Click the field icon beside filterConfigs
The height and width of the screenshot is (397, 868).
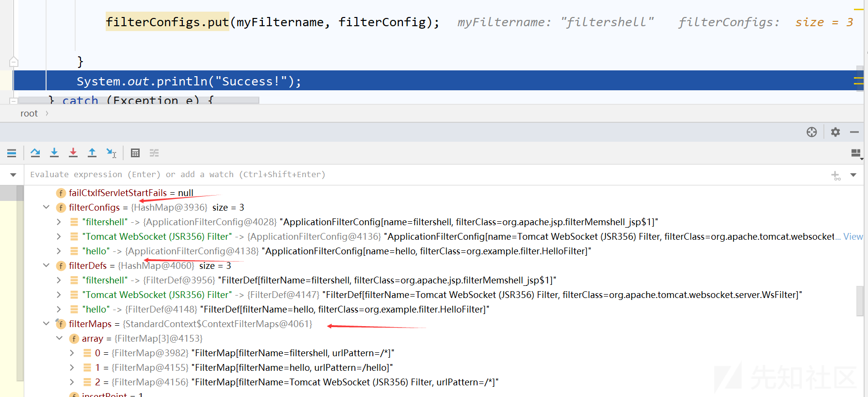click(61, 208)
